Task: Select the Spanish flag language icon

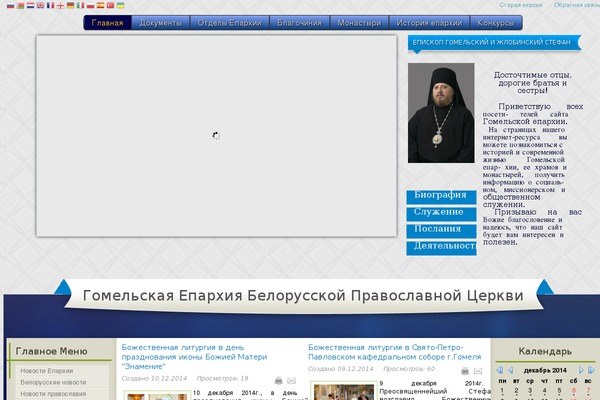Action: pos(100,5)
